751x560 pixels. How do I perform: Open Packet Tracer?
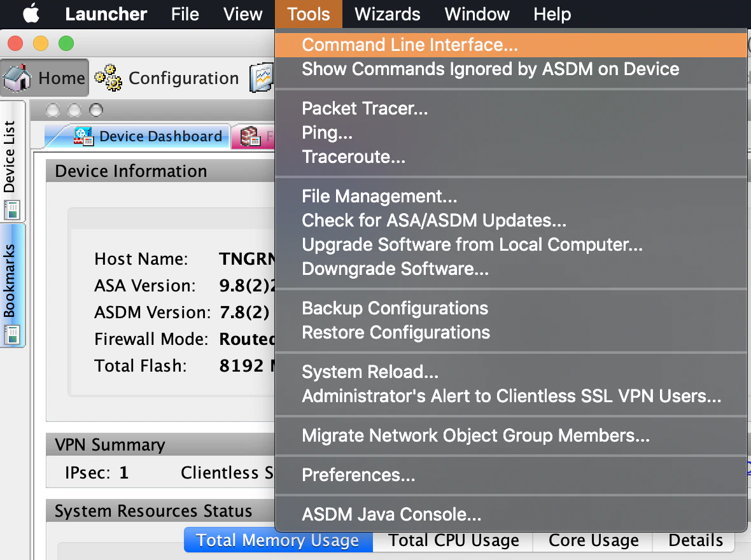click(x=365, y=108)
